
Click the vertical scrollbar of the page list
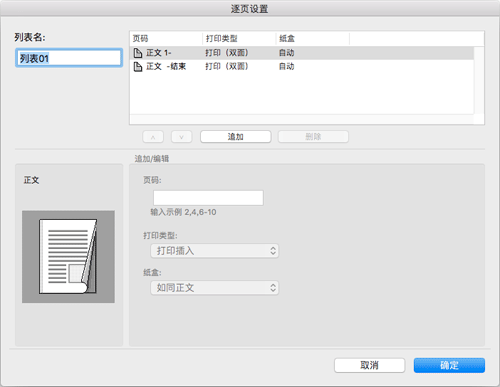479,80
